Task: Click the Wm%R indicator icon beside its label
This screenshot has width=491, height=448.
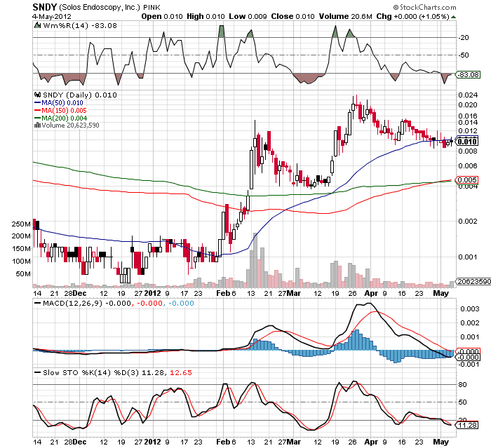Action: (x=38, y=26)
